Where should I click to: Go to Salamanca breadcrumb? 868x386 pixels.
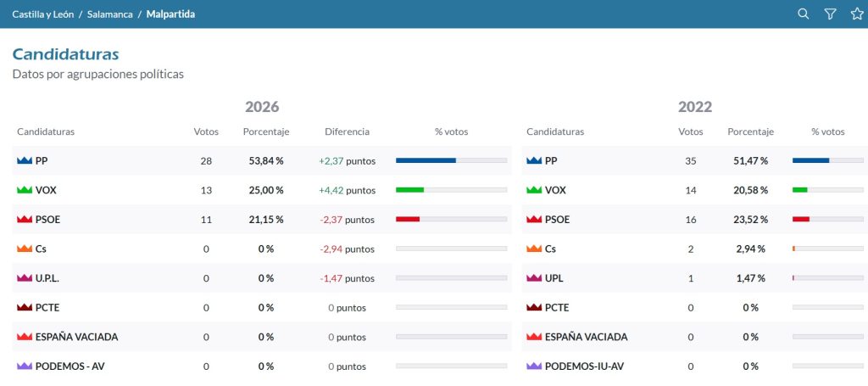(109, 14)
